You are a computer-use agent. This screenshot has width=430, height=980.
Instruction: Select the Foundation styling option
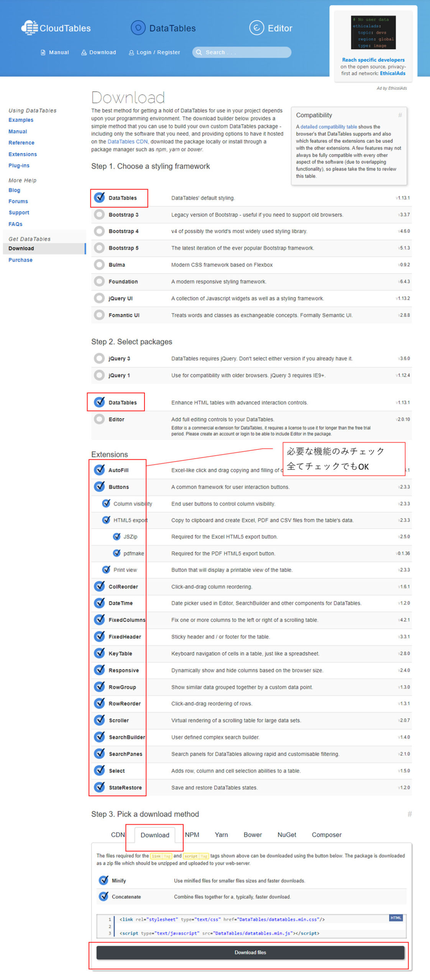pos(99,281)
